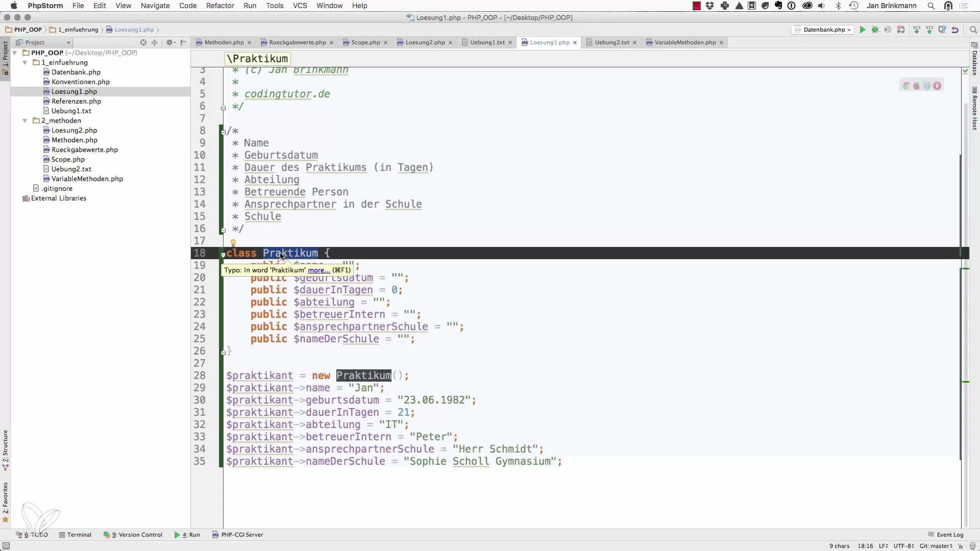Screen dimensions: 980x551
Task: Open Spotlight search in menu bar
Action: (x=932, y=6)
